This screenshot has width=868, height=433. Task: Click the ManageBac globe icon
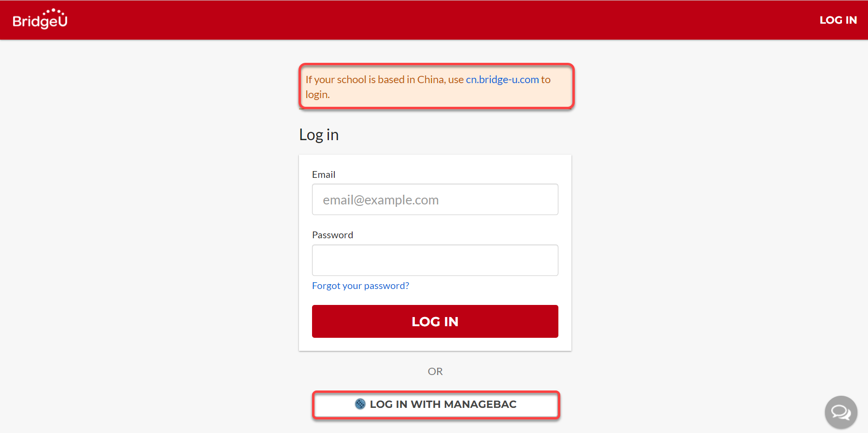click(360, 404)
